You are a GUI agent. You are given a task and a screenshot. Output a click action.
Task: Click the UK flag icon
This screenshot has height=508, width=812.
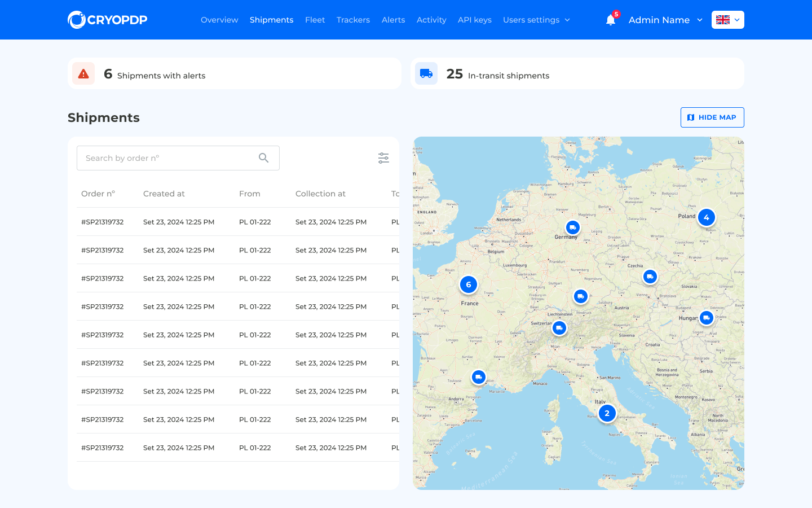coord(723,20)
